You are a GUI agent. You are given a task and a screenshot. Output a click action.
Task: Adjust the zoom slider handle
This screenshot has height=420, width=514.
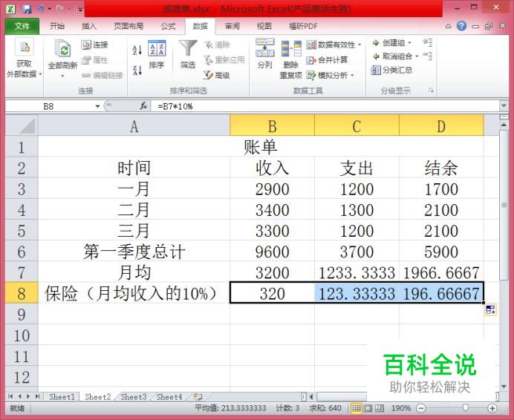[x=465, y=408]
